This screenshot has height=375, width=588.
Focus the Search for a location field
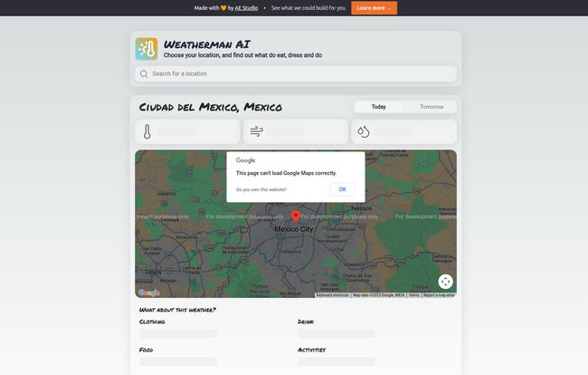point(296,74)
